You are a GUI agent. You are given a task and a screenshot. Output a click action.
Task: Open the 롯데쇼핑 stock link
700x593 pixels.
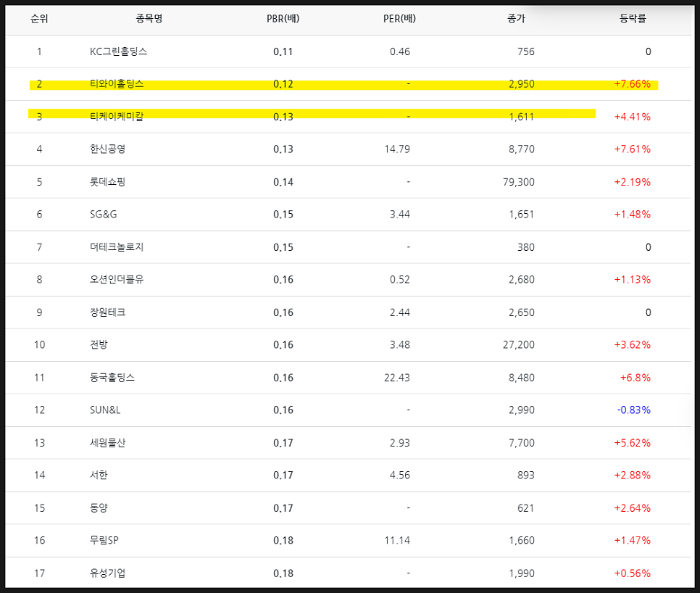coord(107,182)
